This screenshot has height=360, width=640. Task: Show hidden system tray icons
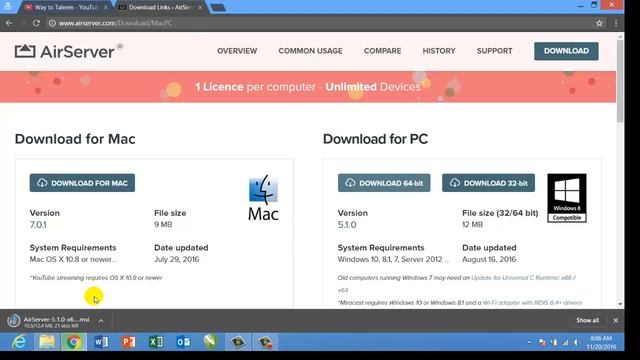[529, 342]
